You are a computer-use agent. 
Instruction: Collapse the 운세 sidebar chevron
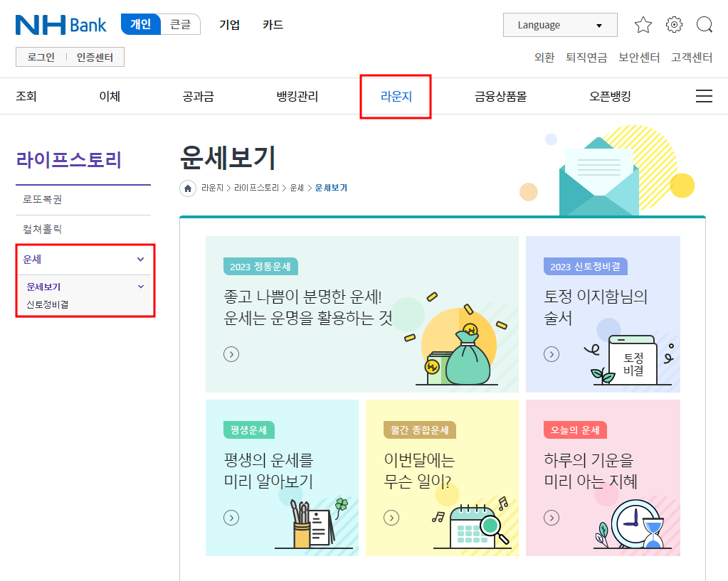(141, 260)
